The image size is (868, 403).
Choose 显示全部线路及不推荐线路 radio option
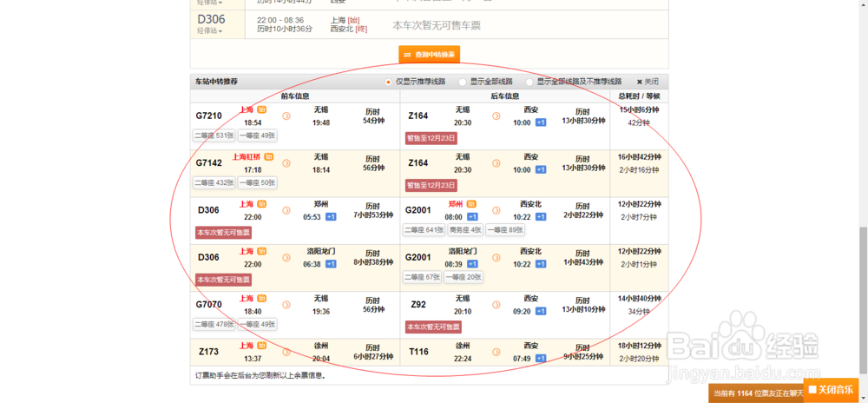click(529, 82)
